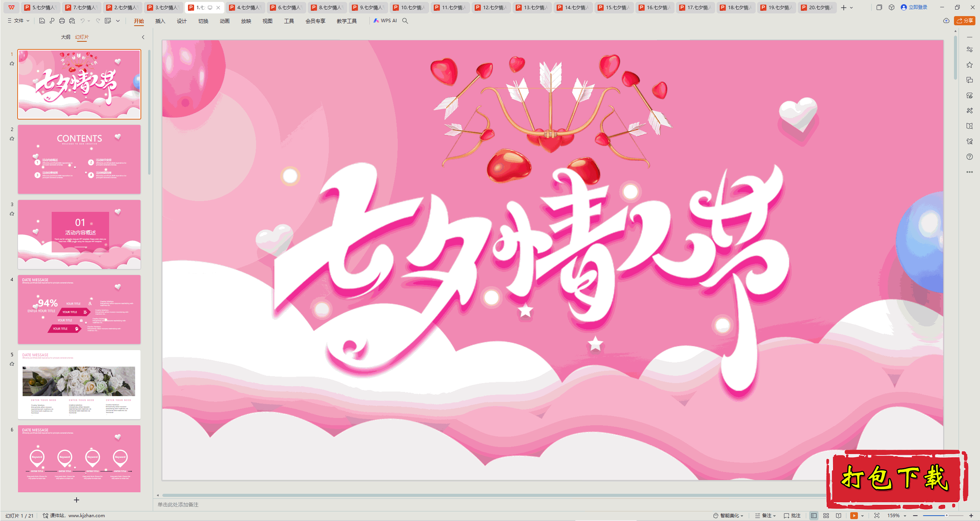Click the copy/duplicate panel icon in right sidebar
Screen dimensions: 980x521
tap(970, 80)
